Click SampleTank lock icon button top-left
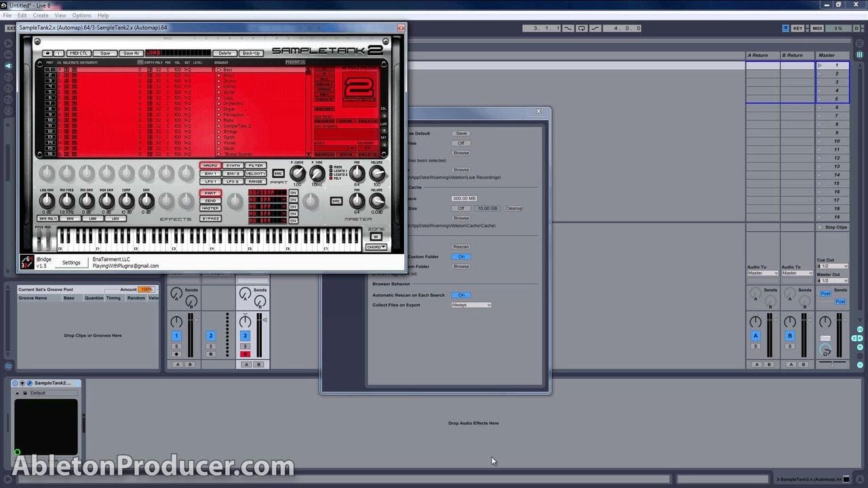 (47, 53)
